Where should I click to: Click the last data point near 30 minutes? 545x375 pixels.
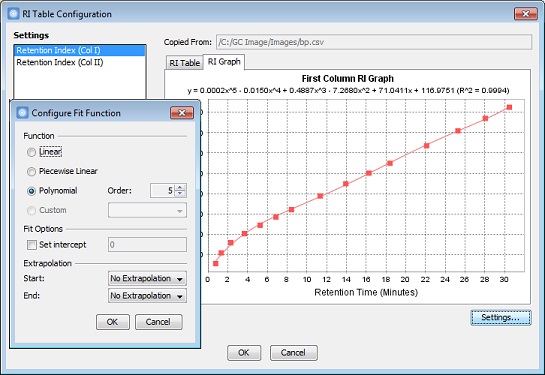pos(509,107)
